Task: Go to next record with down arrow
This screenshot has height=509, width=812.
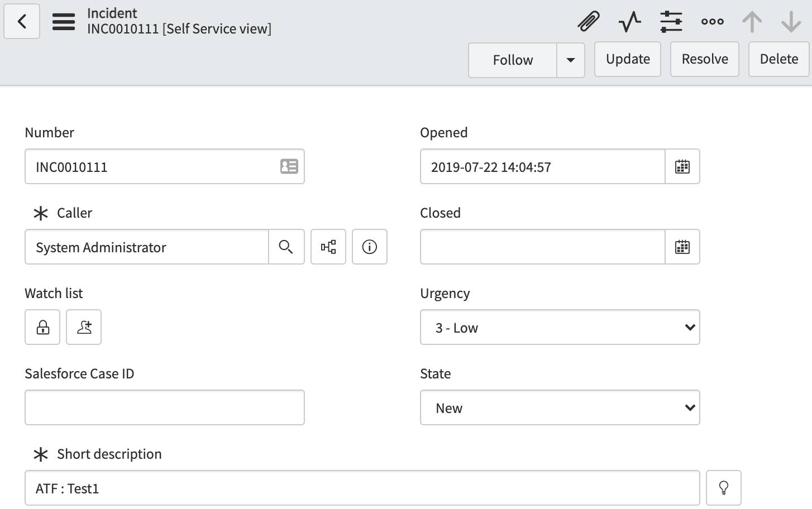Action: [x=791, y=22]
